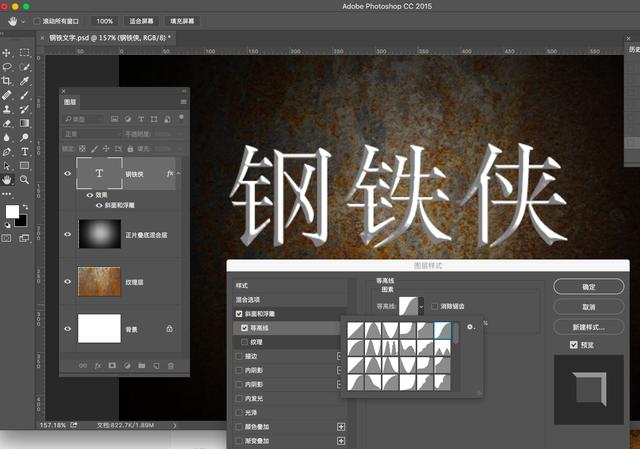Reset to default foreground/background colors
This screenshot has width=640, height=449.
[7, 225]
